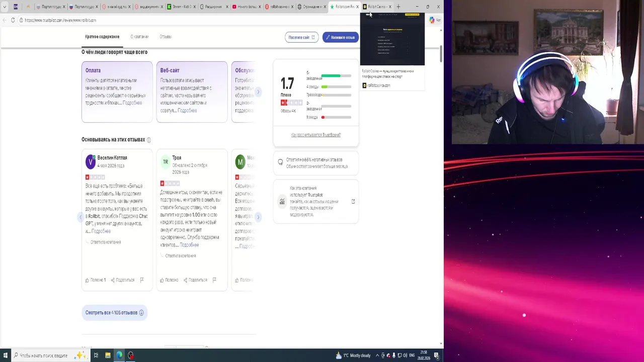Open the OBS icon on the taskbar
Screen dimensions: 644x362
coord(131,355)
